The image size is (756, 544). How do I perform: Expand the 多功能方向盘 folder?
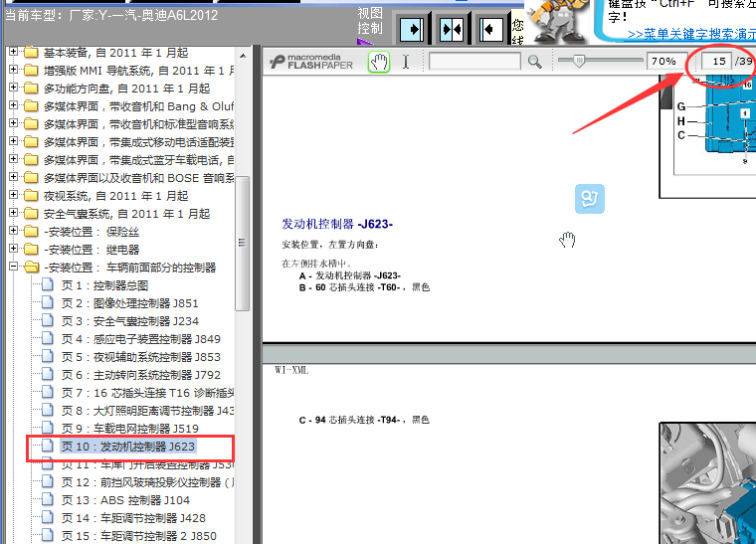pos(14,88)
